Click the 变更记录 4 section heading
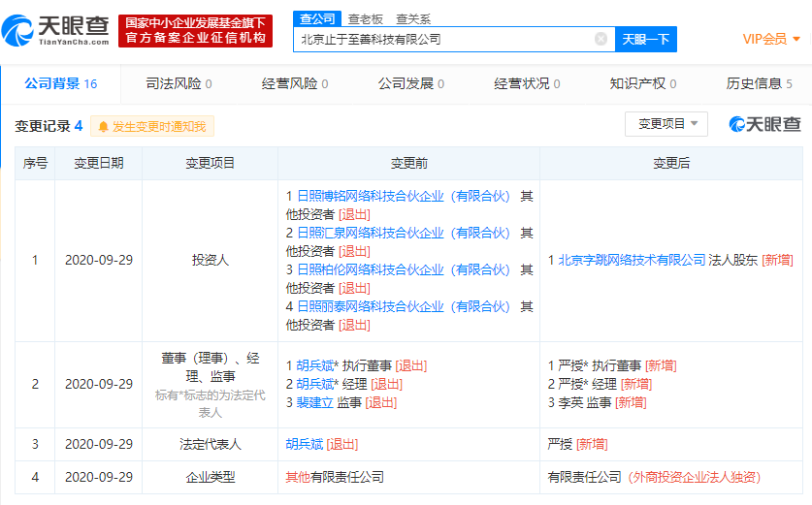This screenshot has height=505, width=812. (x=49, y=126)
